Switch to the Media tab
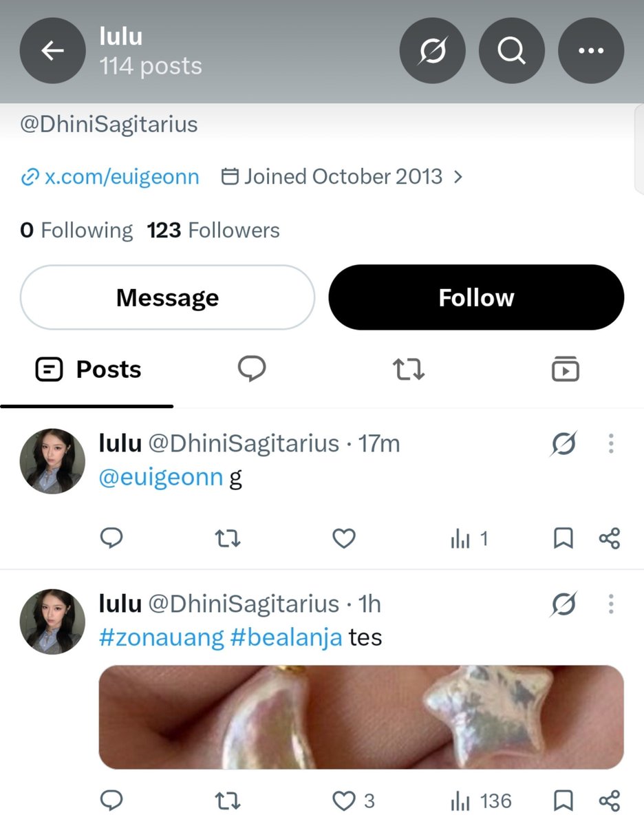This screenshot has width=644, height=826. click(566, 370)
